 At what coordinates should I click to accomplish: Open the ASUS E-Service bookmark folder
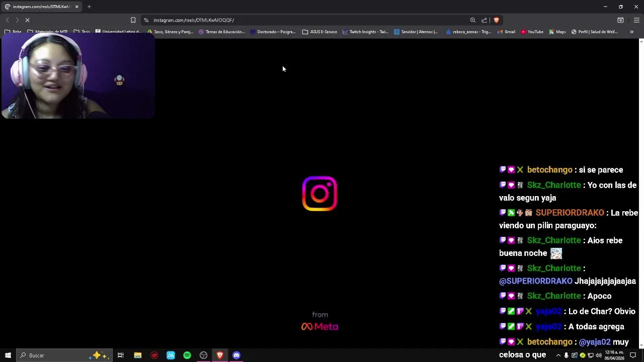(319, 32)
